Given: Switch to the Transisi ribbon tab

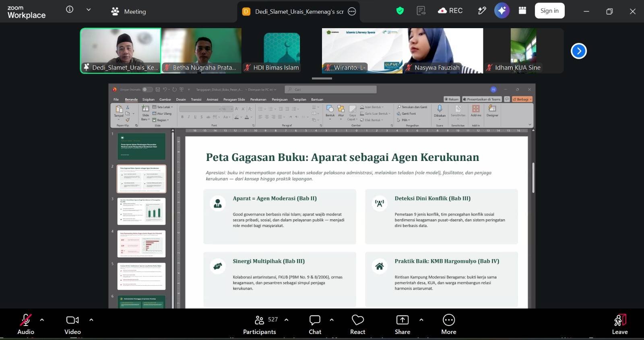Looking at the screenshot, I should point(196,99).
